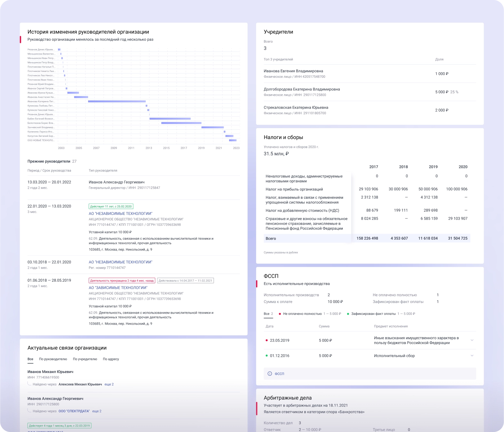Click the green status dot beside 01.12.2016
Screen dimensions: 504x432
tap(267, 356)
